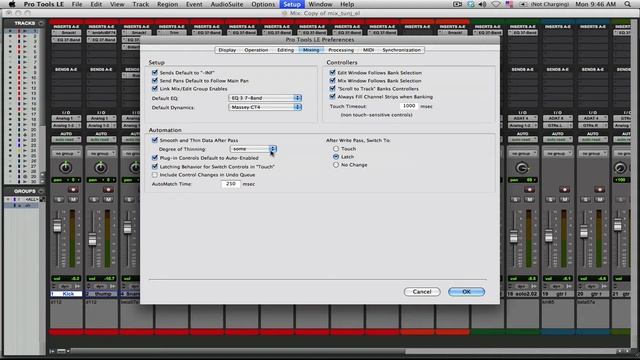The width and height of the screenshot is (640, 360).
Task: Mute the Kick track
Action: pos(73,200)
